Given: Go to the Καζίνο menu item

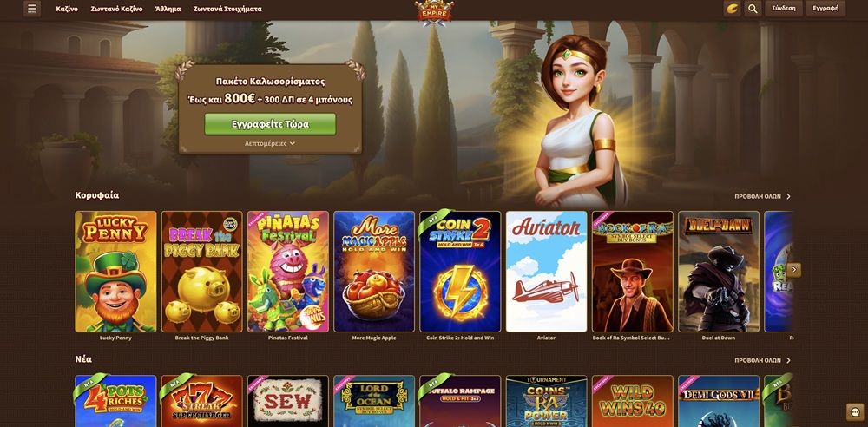Looking at the screenshot, I should coord(67,9).
